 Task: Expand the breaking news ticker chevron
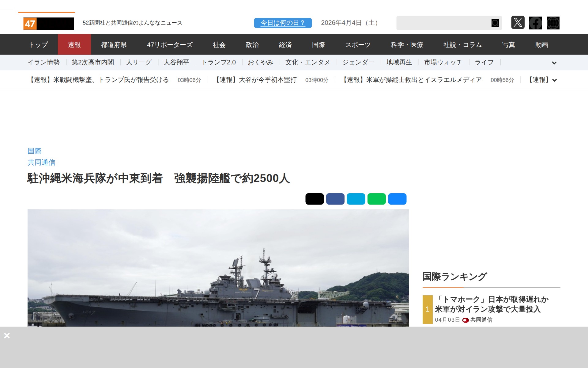click(x=554, y=80)
